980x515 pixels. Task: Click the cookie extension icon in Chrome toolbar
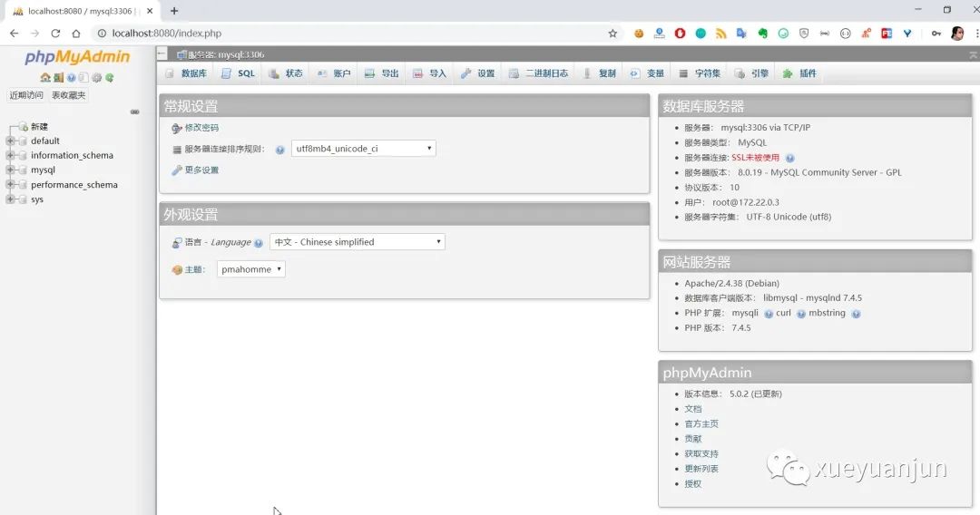tap(639, 33)
